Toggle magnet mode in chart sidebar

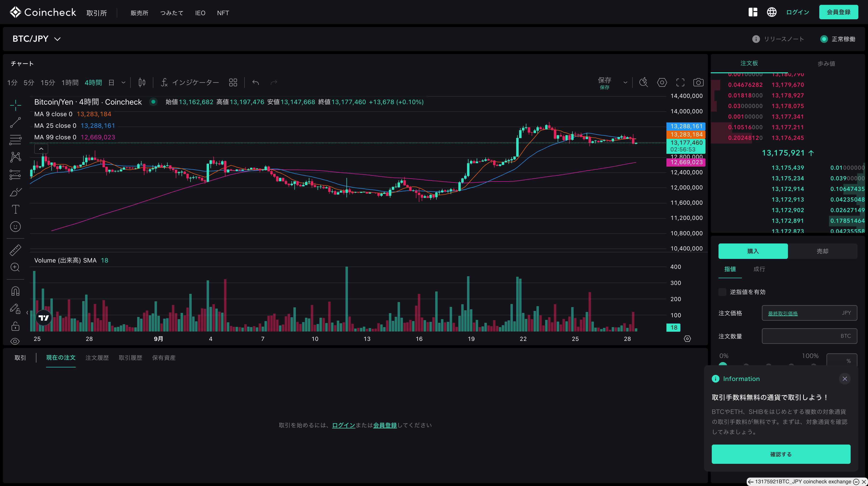point(15,291)
